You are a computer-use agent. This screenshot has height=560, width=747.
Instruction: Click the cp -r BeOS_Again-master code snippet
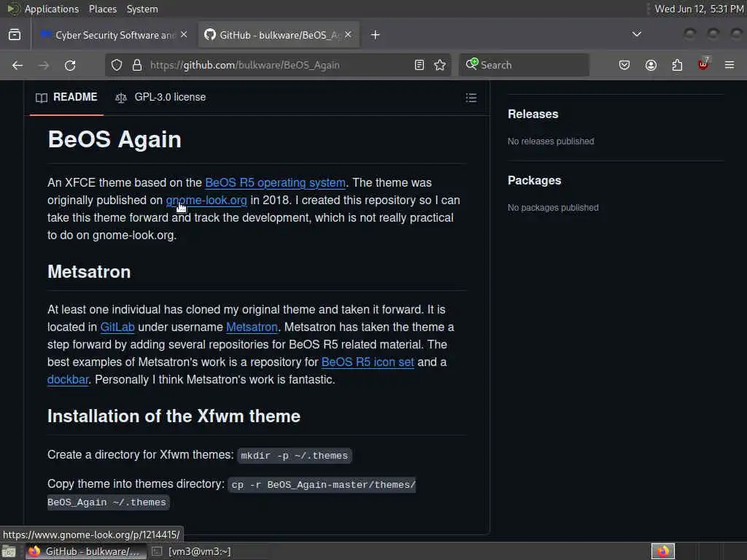click(231, 494)
